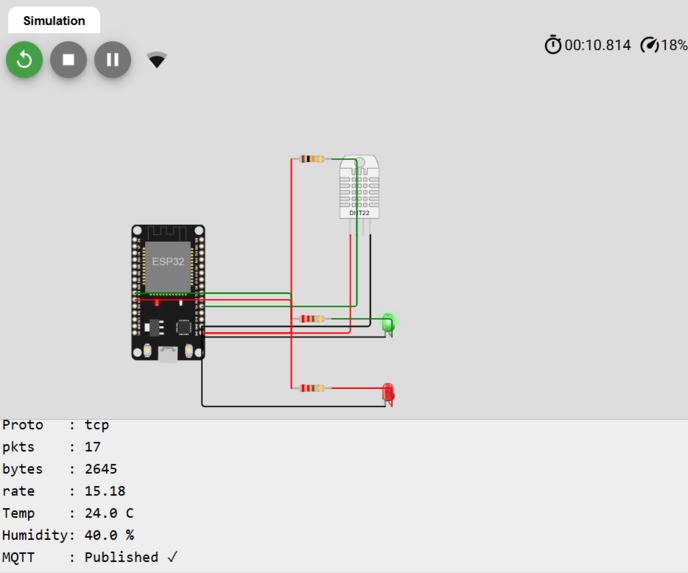Click the simulation timer icon

coord(553,45)
